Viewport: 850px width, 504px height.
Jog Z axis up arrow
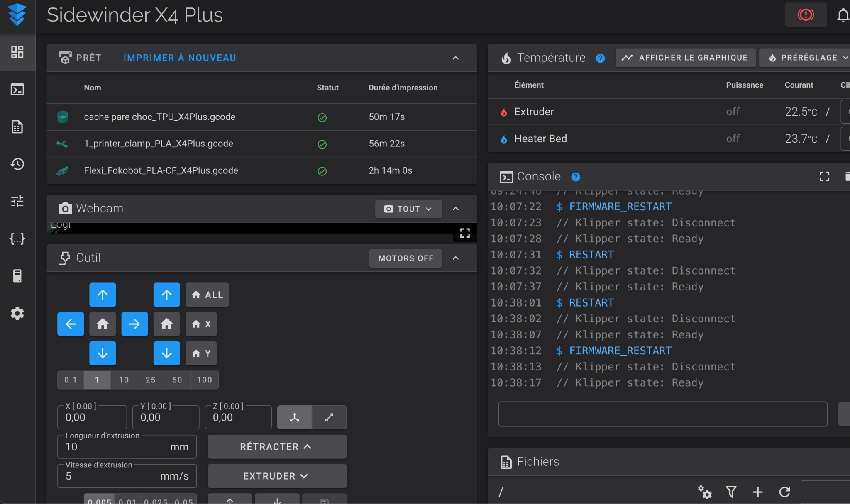(166, 295)
